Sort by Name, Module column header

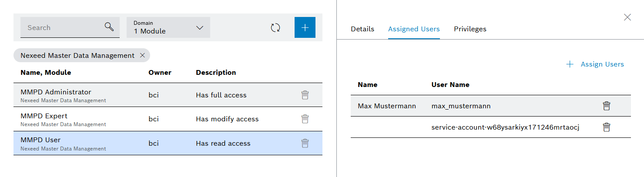pyautogui.click(x=46, y=73)
